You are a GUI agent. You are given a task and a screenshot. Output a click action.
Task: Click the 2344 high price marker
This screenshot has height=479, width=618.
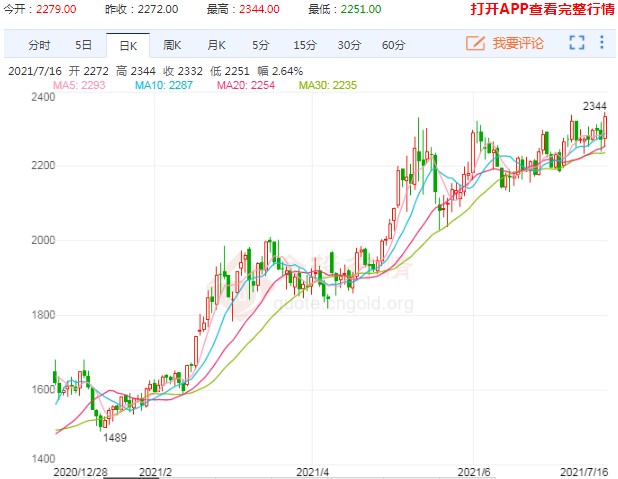tap(594, 106)
